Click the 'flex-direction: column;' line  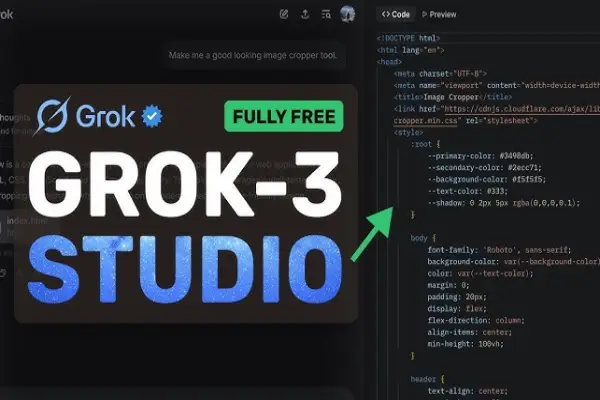click(476, 321)
